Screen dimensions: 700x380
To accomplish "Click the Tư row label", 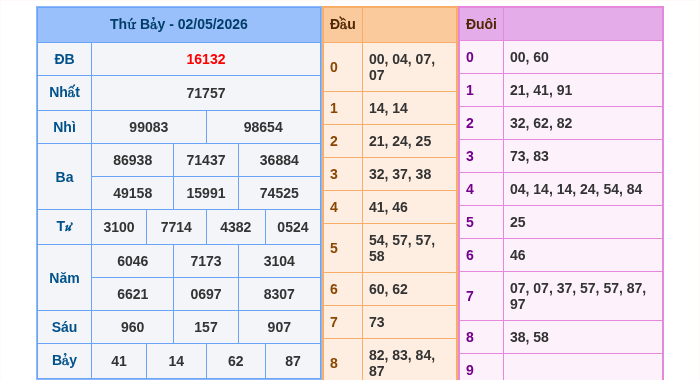I will point(64,226).
